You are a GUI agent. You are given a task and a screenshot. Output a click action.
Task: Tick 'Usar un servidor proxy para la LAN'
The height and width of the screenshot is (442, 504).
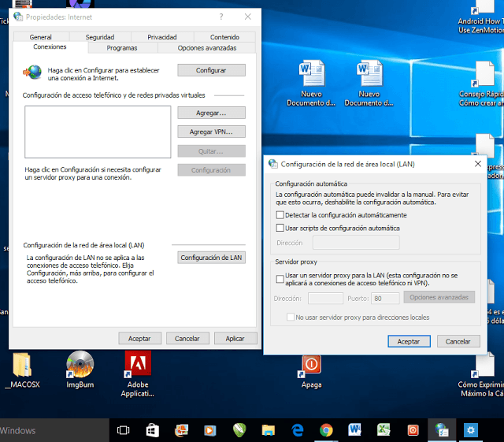point(280,278)
